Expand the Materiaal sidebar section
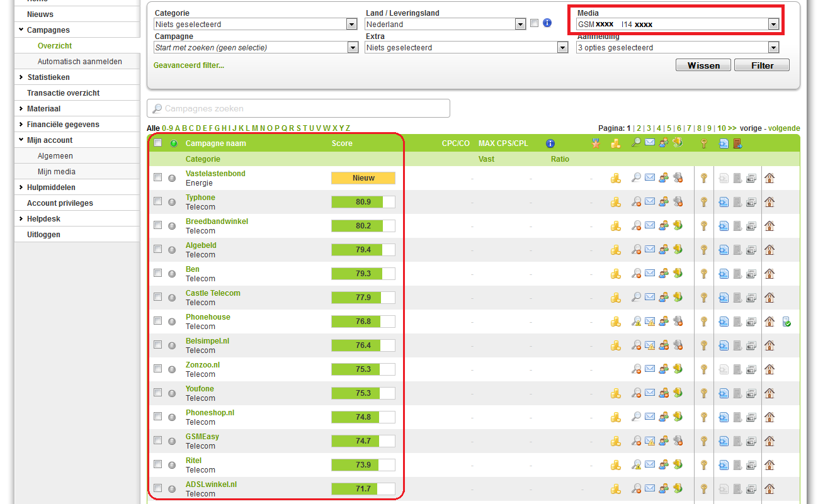 (x=43, y=108)
